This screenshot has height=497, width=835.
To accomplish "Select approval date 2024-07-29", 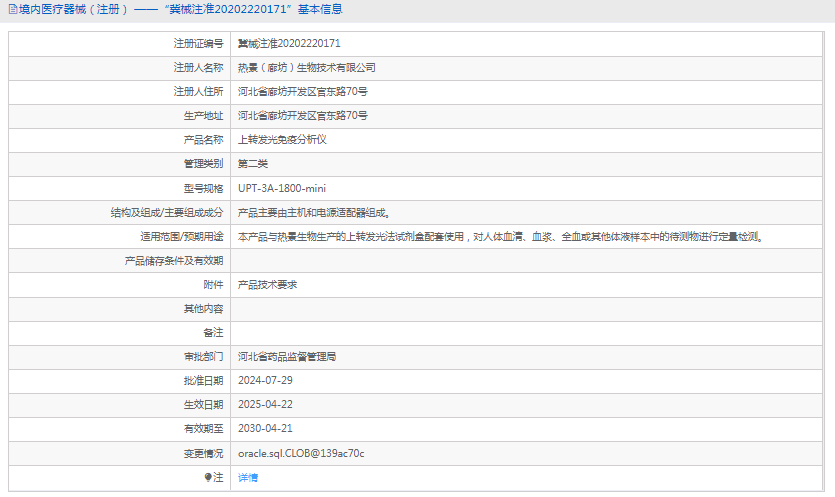I will click(265, 380).
